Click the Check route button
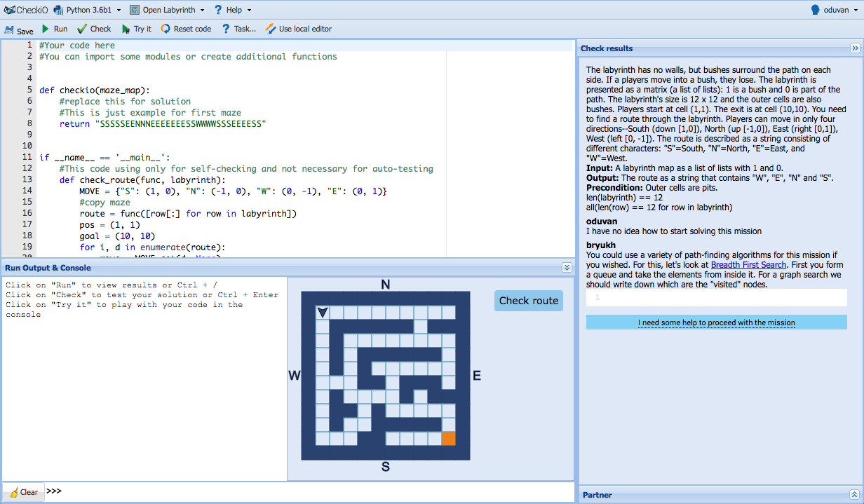The image size is (864, 504). pyautogui.click(x=528, y=301)
